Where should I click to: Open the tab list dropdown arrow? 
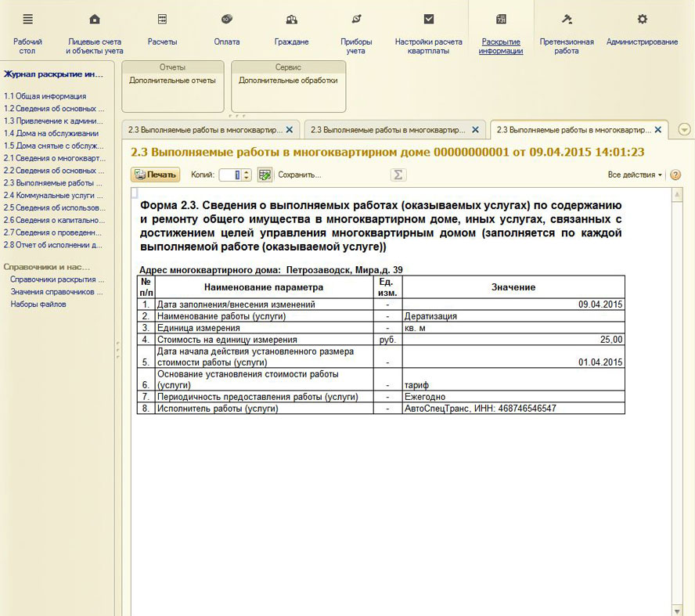pyautogui.click(x=684, y=130)
